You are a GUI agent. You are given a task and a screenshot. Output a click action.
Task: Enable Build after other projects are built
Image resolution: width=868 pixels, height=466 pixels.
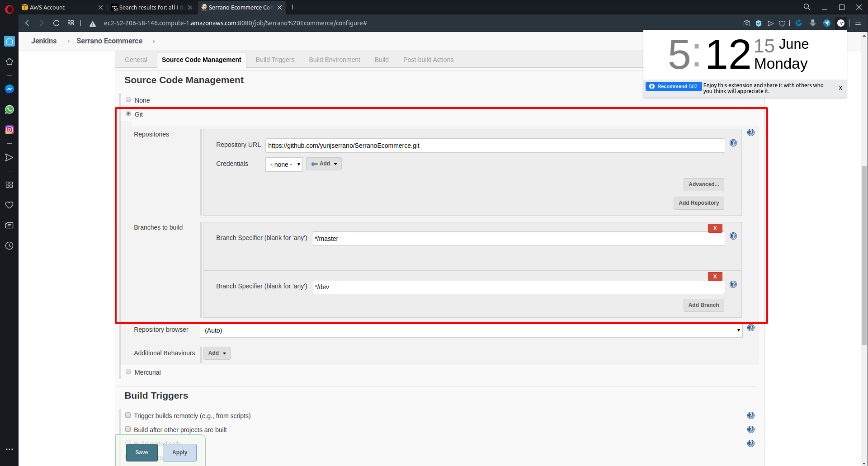tap(128, 429)
